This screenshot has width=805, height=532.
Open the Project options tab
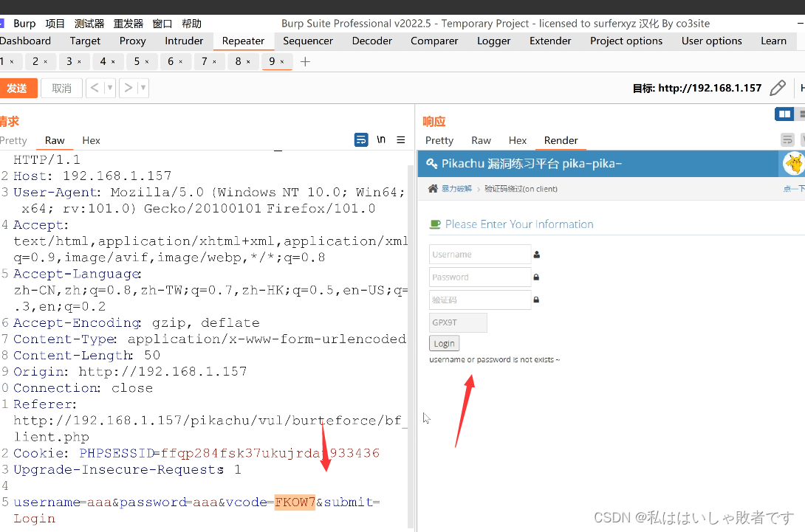coord(626,41)
